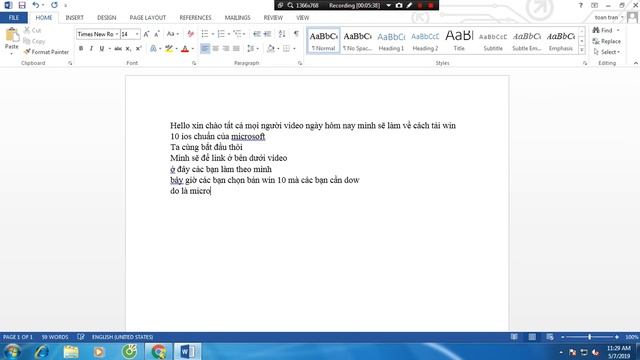Open line spacing options
Image resolution: width=640 pixels, height=360 pixels.
point(253,49)
